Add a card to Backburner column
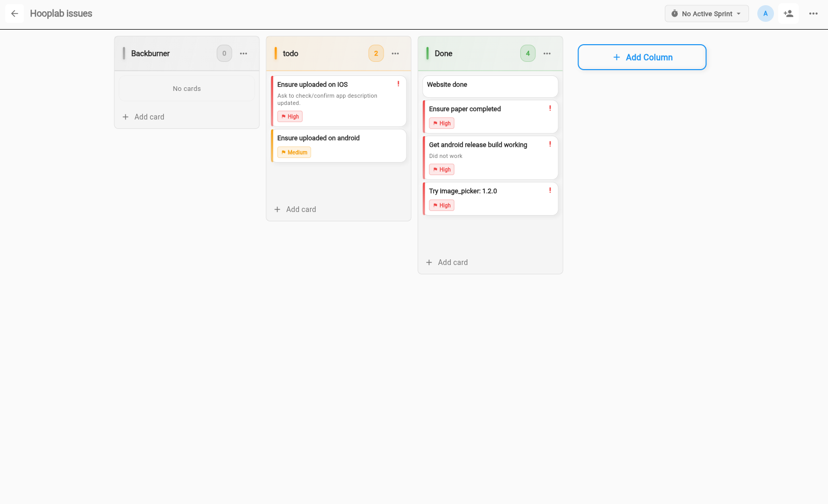Image resolution: width=828 pixels, height=504 pixels. pos(143,117)
